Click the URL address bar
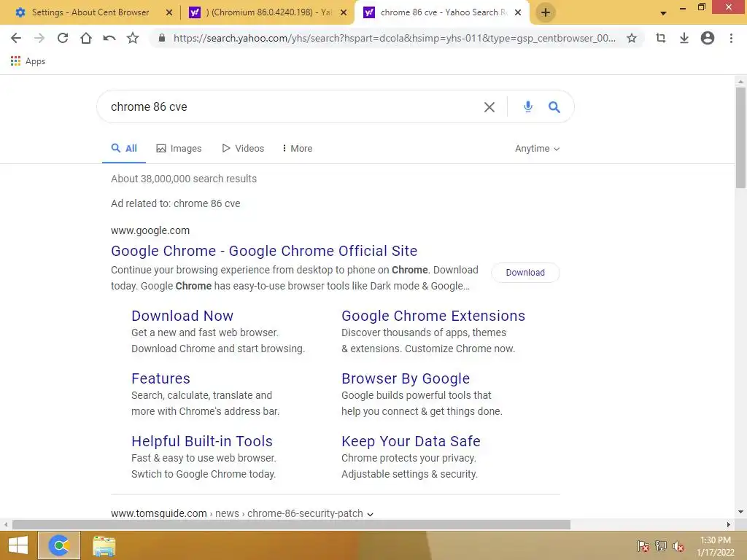 tap(395, 38)
